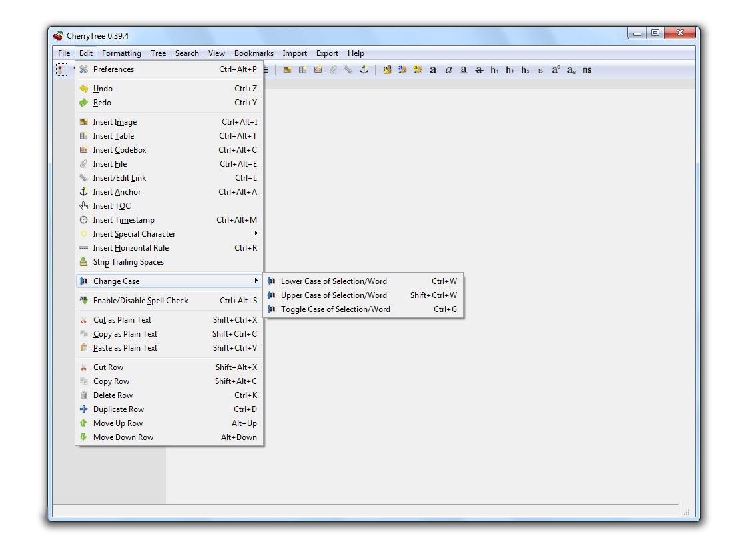Choose Cut Row menu entry
The width and height of the screenshot is (748, 560).
169,367
